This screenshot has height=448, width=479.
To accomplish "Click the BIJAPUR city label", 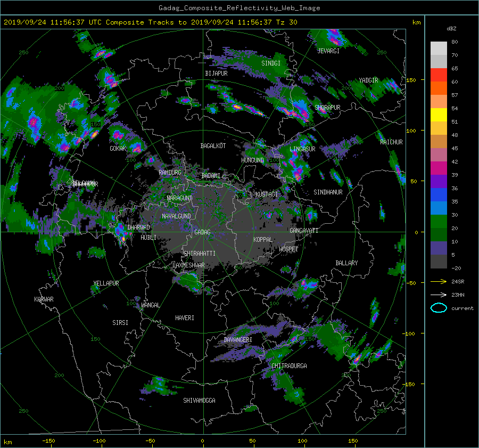I will [216, 74].
